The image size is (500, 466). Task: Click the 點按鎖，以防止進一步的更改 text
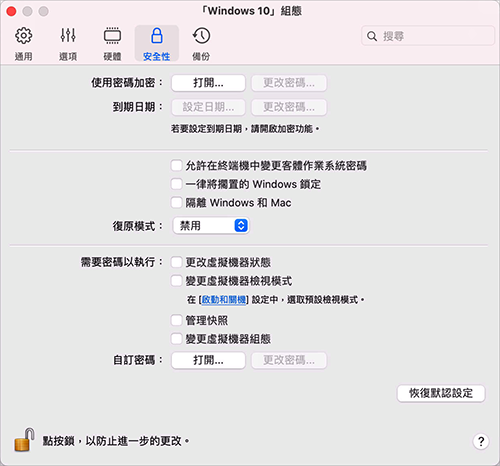click(x=116, y=441)
